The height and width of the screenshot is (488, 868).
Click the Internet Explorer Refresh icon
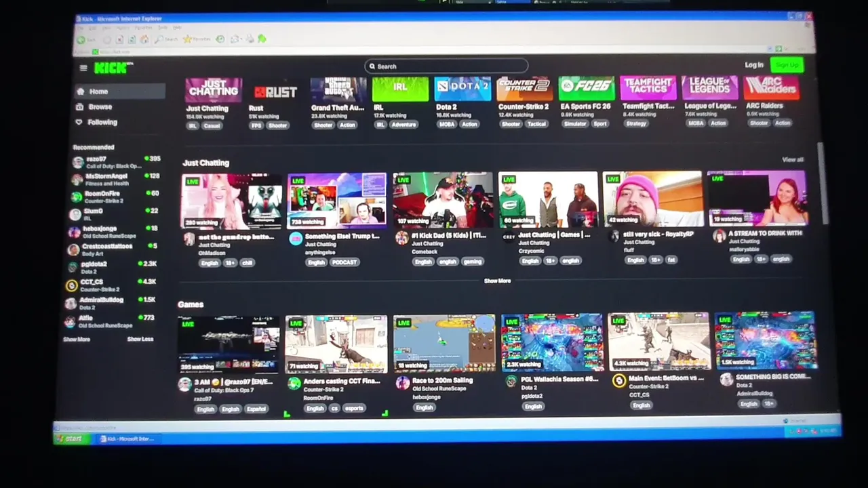(x=133, y=39)
